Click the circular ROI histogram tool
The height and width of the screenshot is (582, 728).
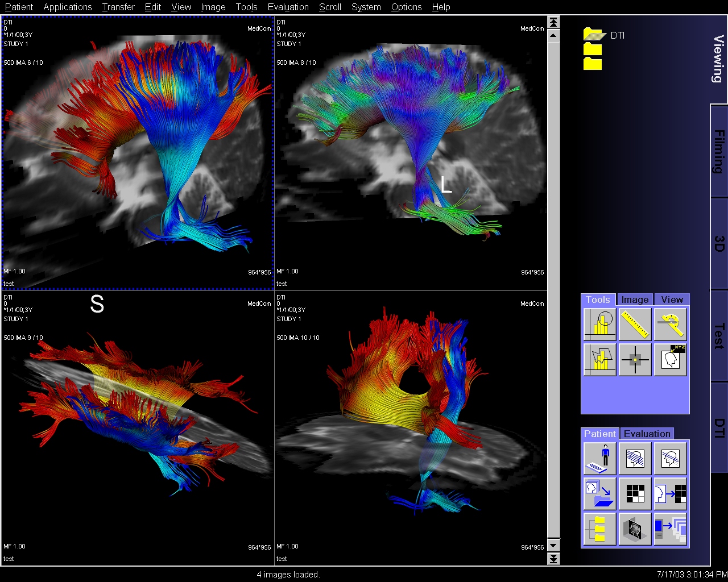599,324
